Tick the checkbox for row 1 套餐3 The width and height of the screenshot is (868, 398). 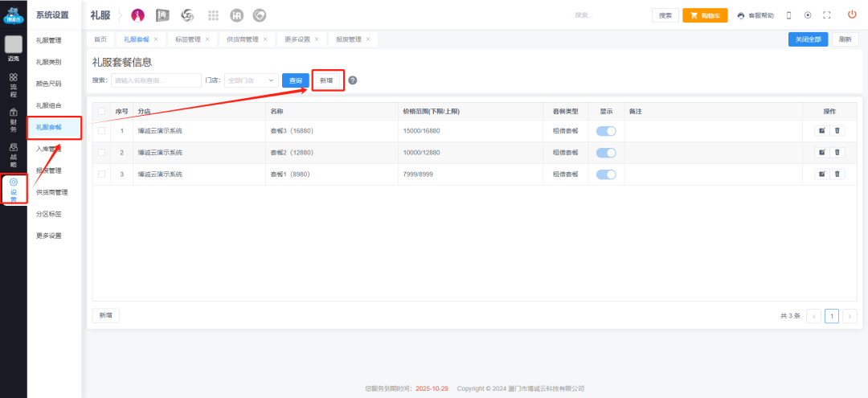[x=102, y=131]
